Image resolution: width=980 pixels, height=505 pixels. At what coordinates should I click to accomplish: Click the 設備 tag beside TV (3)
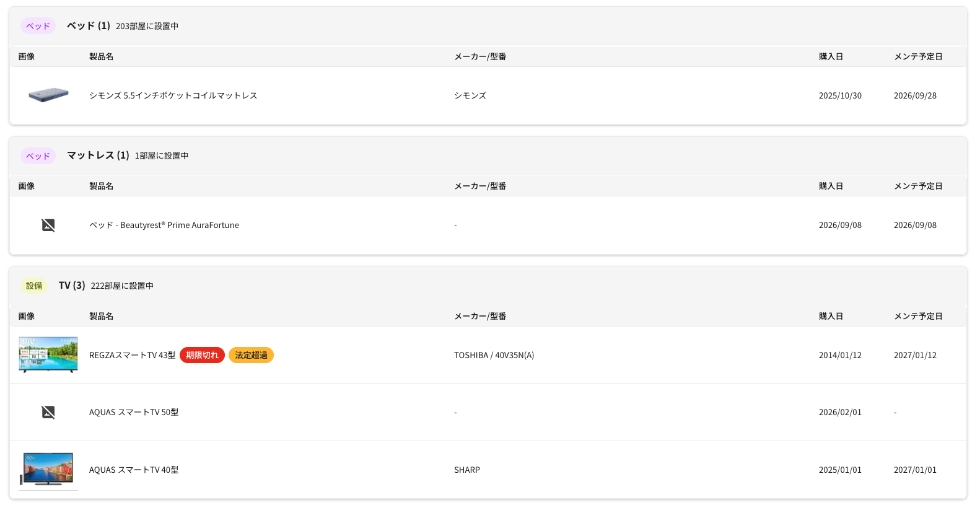pos(34,286)
